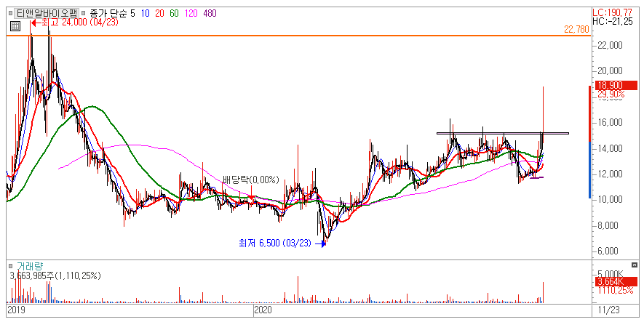The image size is (644, 322).
Task: Click the 16,000 price axis label
Action: click(610, 123)
